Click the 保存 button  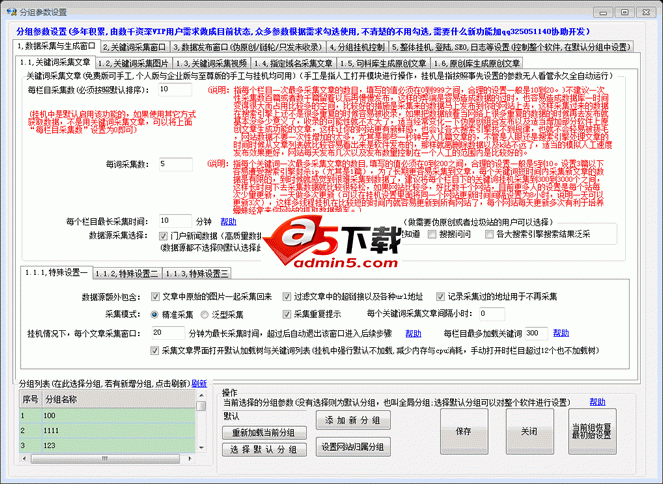(x=464, y=431)
